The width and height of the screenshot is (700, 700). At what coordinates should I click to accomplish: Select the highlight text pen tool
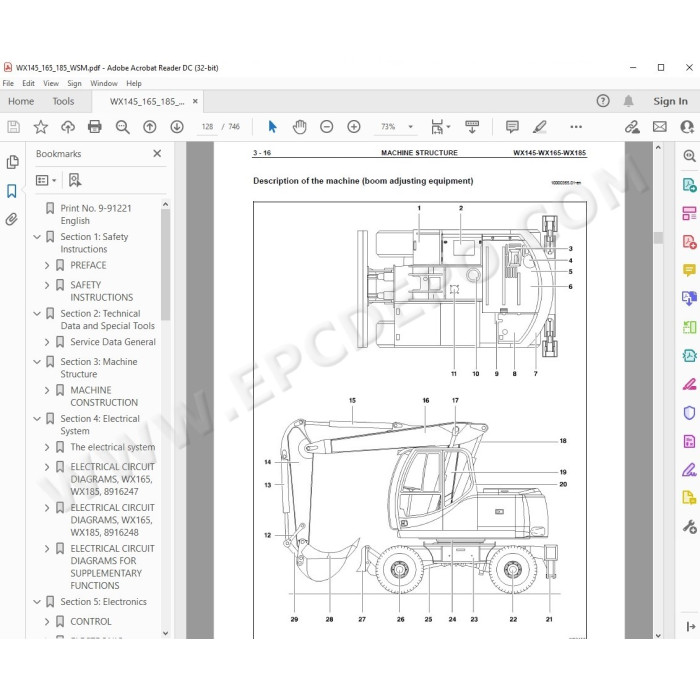[540, 127]
